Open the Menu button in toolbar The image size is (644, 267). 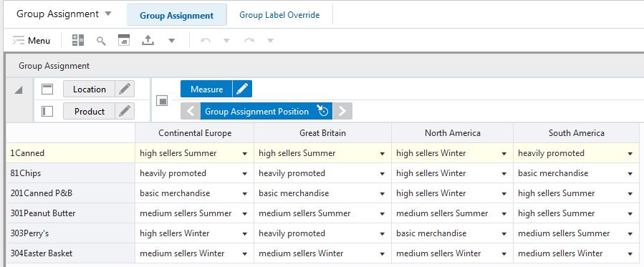(x=32, y=41)
